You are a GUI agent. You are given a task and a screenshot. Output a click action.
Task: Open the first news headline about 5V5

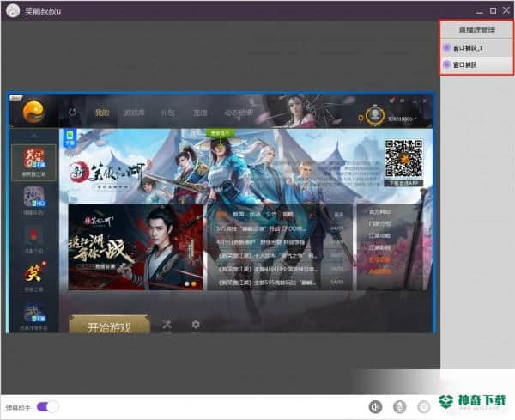[x=262, y=228]
